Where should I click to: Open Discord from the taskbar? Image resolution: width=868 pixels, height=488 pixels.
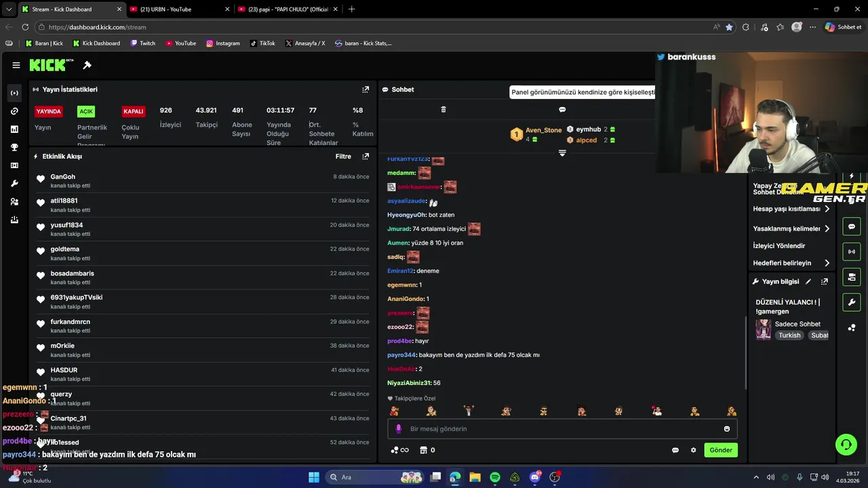pos(535,477)
